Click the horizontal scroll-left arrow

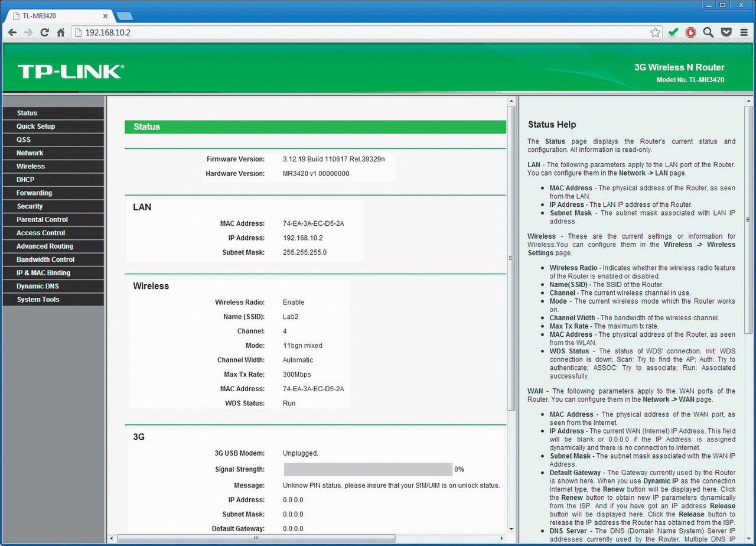click(112, 539)
